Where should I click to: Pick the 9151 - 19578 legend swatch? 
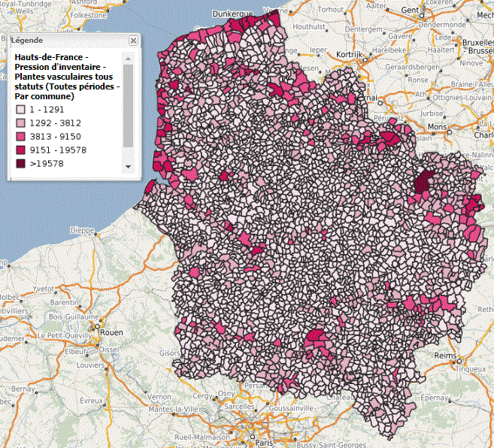(x=20, y=150)
